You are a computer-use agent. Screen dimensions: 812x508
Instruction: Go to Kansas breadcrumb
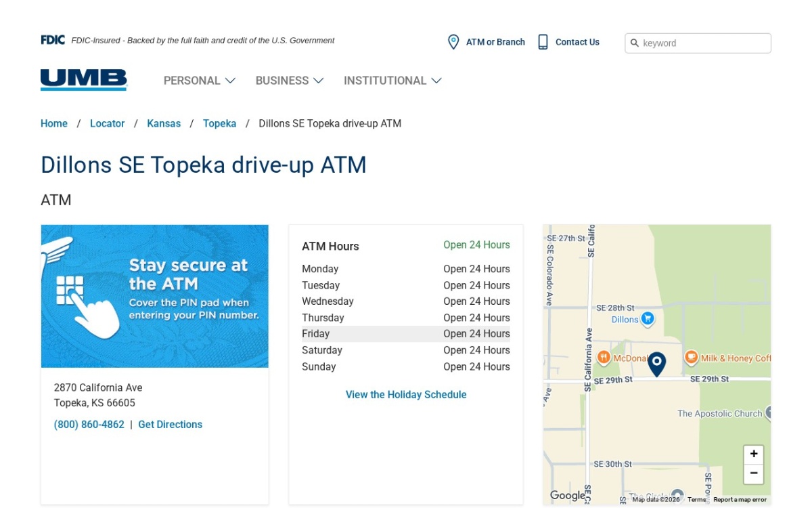pos(164,123)
